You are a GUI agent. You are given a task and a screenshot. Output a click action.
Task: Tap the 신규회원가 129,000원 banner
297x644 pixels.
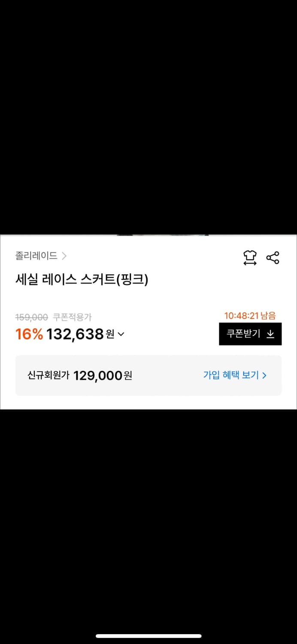148,375
